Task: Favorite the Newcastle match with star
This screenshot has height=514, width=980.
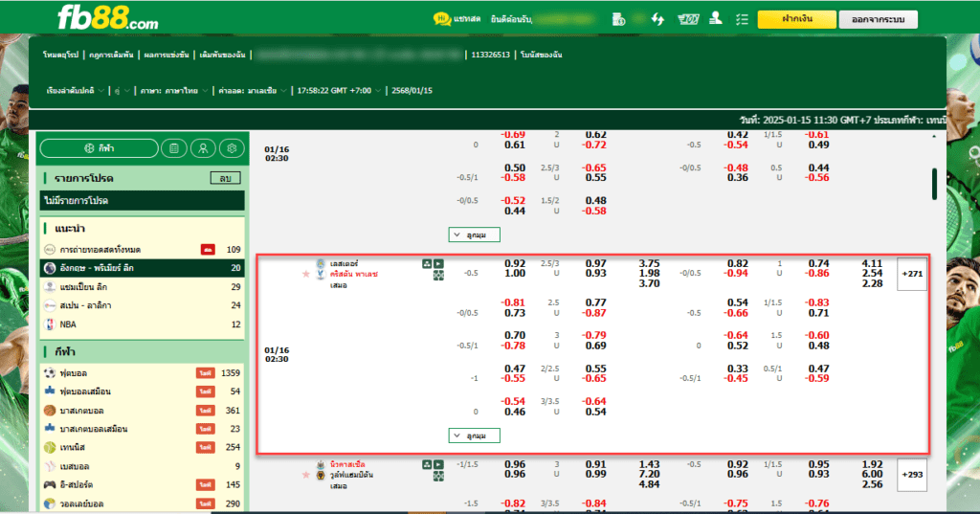Action: tap(305, 475)
